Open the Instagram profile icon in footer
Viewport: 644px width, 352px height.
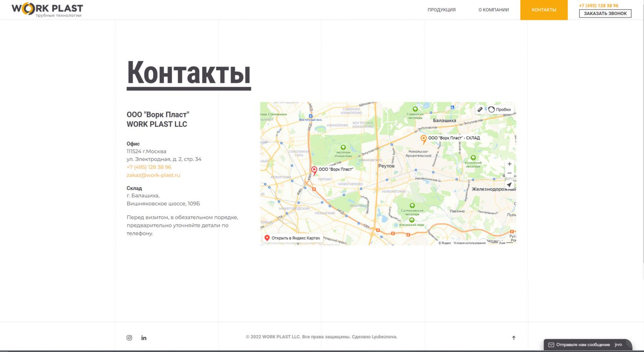pyautogui.click(x=129, y=338)
